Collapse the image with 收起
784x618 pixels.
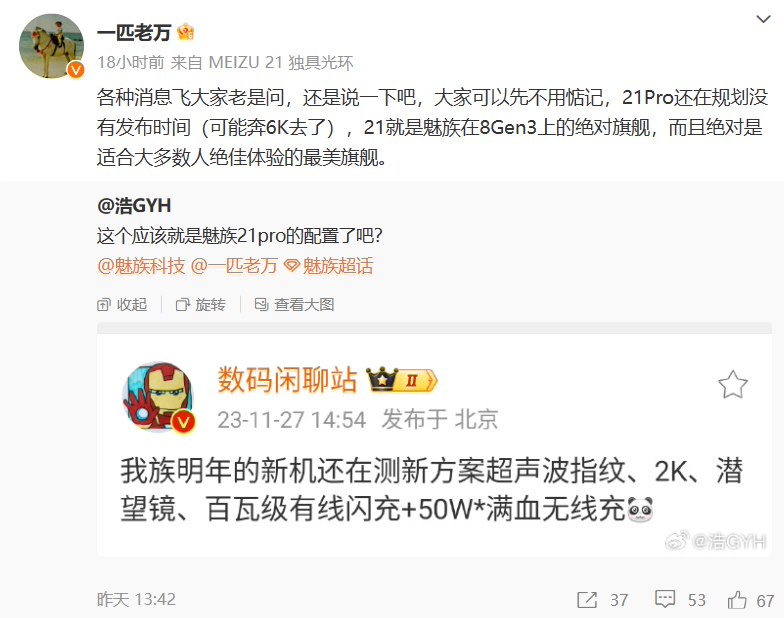click(x=122, y=304)
